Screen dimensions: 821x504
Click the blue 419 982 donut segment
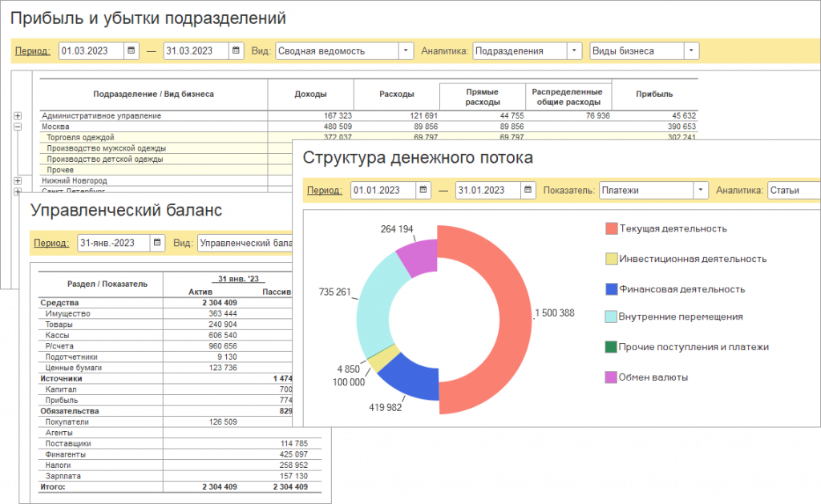(x=414, y=380)
